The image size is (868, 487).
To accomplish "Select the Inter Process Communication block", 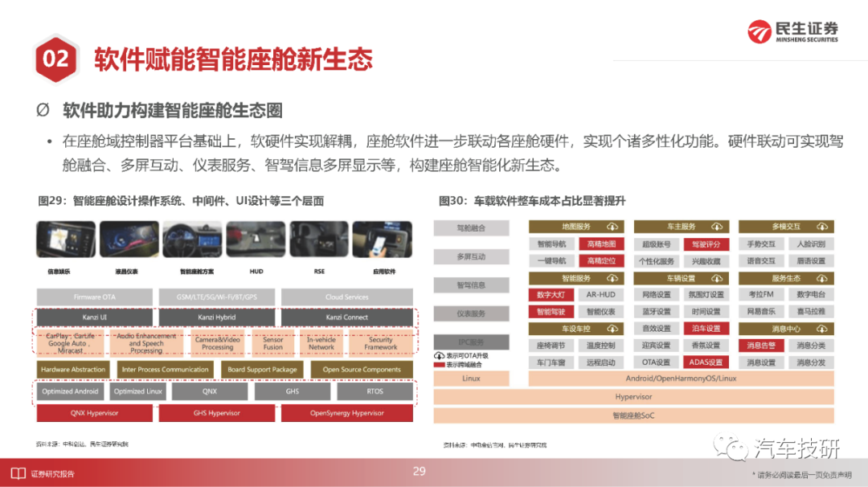I will click(165, 370).
